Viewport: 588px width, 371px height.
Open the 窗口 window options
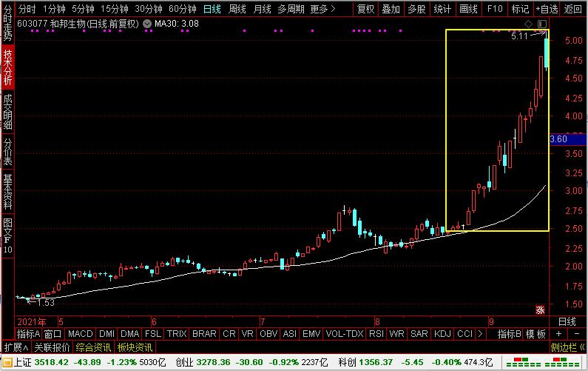click(x=53, y=334)
